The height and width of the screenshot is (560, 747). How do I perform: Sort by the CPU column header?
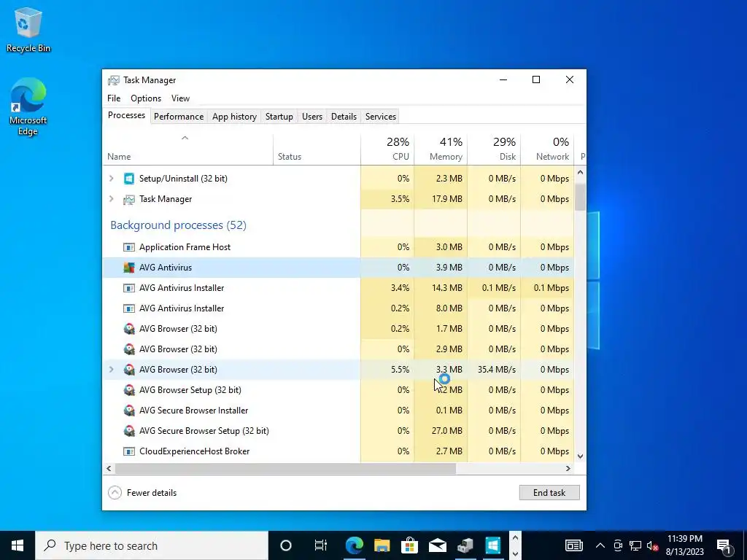(x=388, y=149)
